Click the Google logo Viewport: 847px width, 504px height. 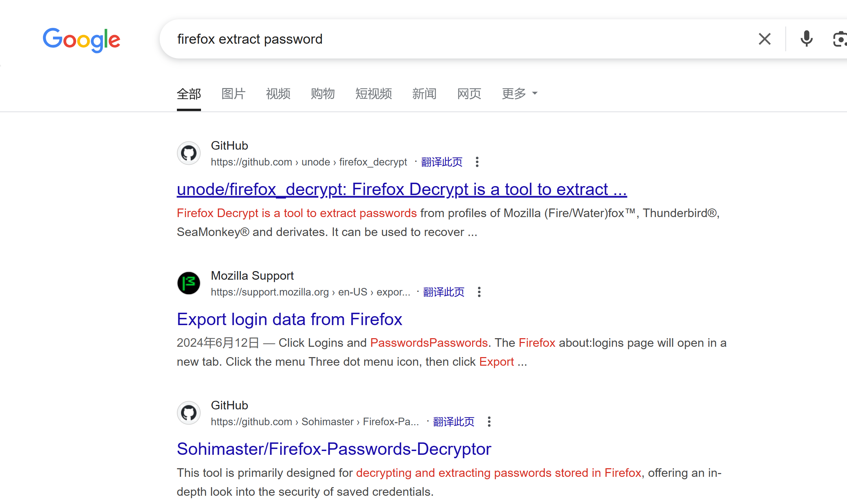pos(82,40)
